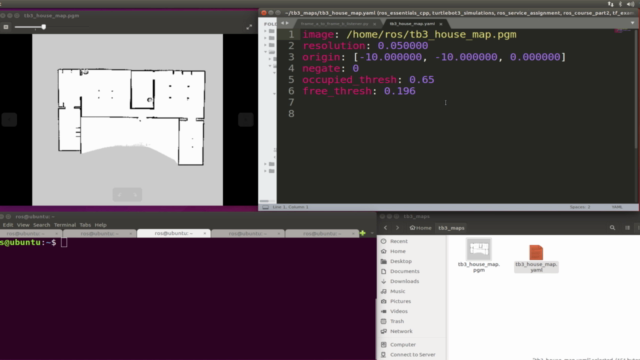Open the terminal View menu
This screenshot has width=640, height=360.
click(x=23, y=225)
